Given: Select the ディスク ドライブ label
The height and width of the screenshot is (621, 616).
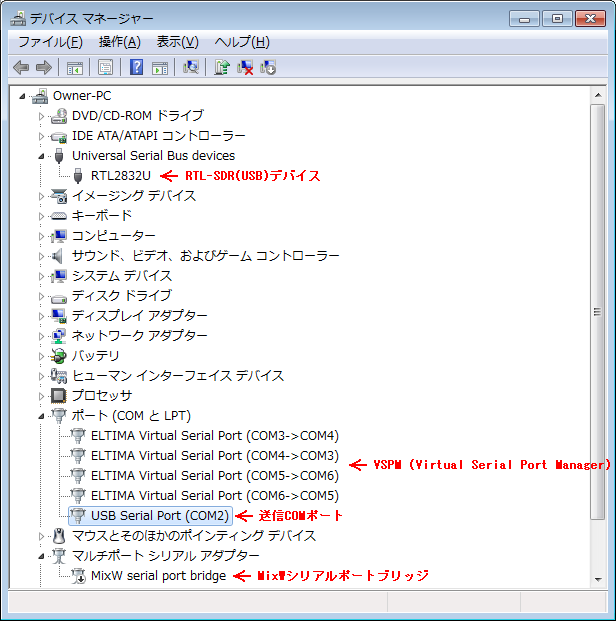Looking at the screenshot, I should click(x=122, y=295).
